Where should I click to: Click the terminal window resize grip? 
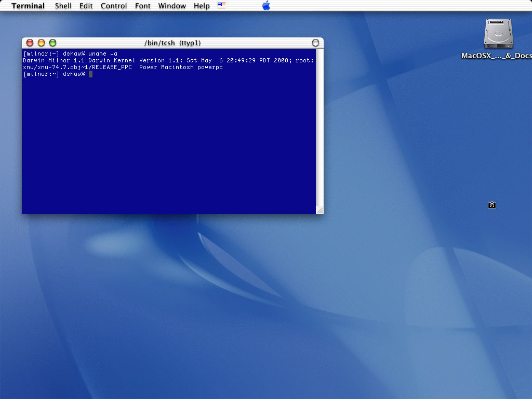point(320,210)
